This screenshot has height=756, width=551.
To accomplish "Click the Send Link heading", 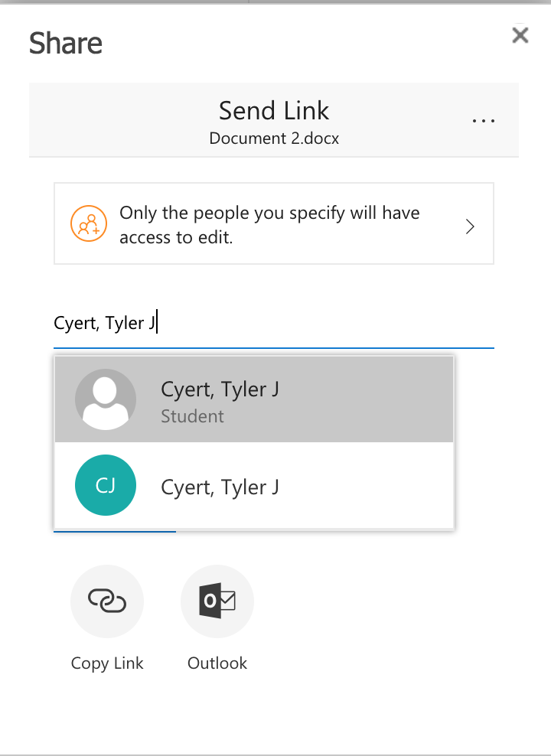I will (274, 111).
